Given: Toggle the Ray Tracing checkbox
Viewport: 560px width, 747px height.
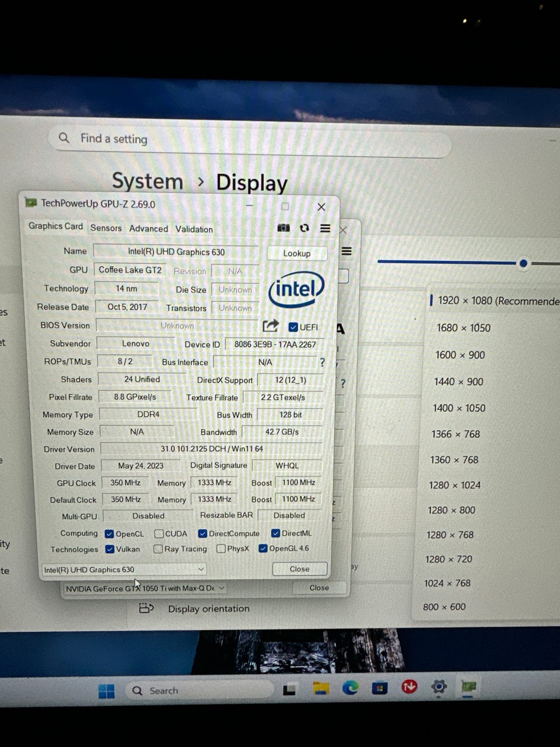Looking at the screenshot, I should click(158, 549).
